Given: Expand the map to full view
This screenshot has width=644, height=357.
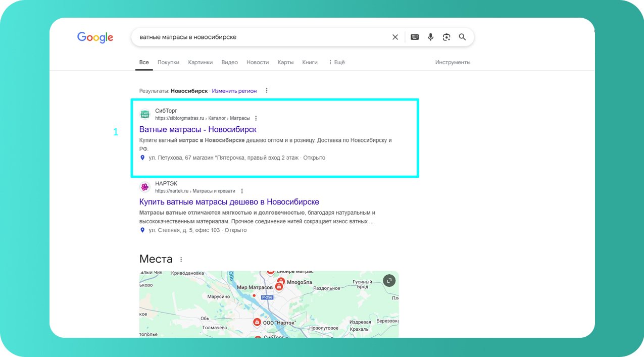Looking at the screenshot, I should tap(389, 281).
